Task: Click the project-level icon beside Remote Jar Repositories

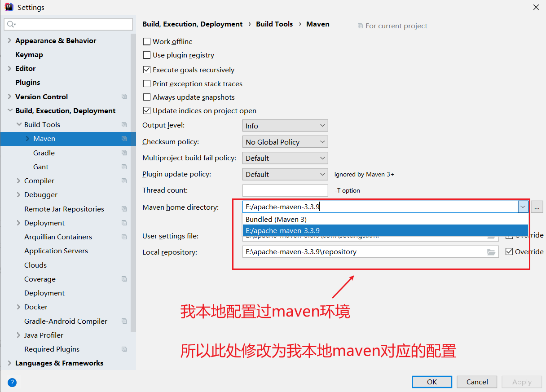Action: click(124, 209)
